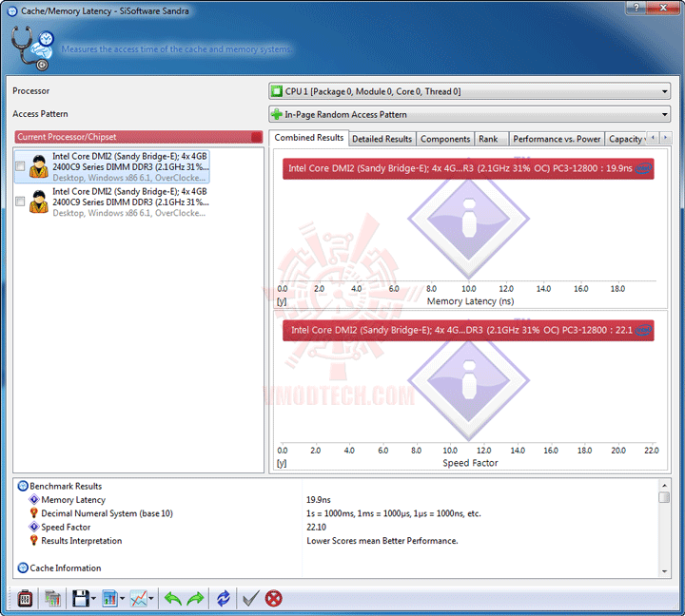The width and height of the screenshot is (685, 616).
Task: Click the results pane scrollbar thumb
Action: point(664,497)
